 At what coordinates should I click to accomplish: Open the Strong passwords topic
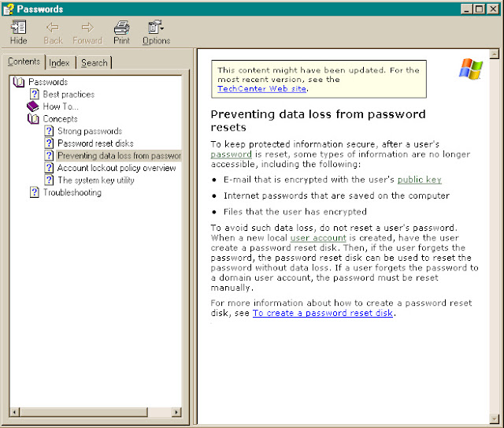(90, 131)
